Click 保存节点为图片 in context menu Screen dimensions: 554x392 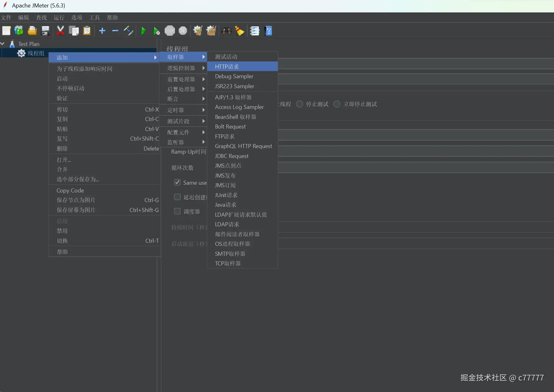[x=104, y=200]
